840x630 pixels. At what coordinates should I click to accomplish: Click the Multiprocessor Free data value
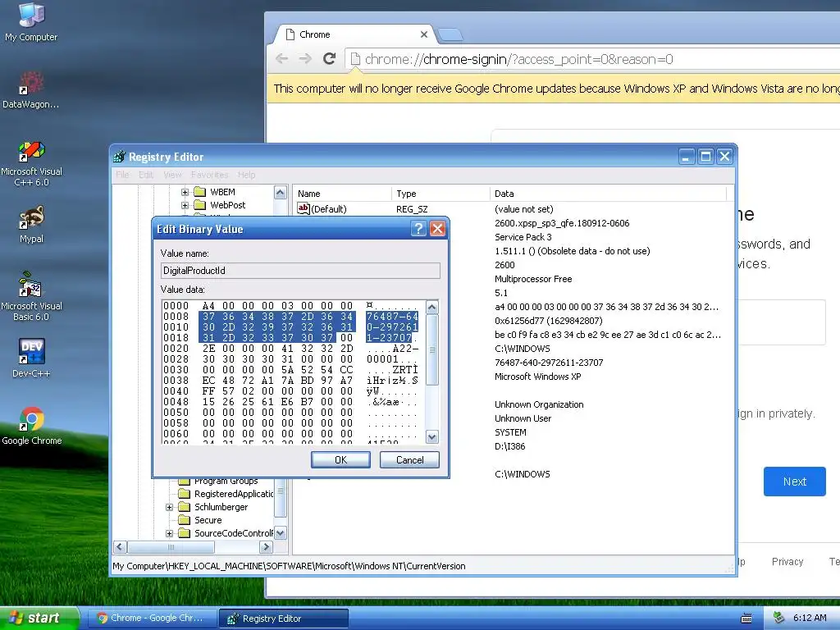point(533,279)
